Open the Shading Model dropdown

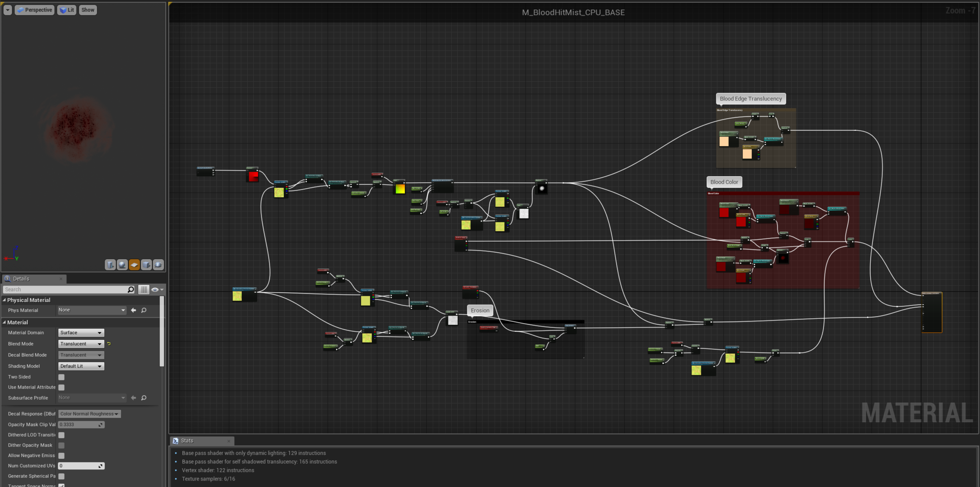(81, 366)
